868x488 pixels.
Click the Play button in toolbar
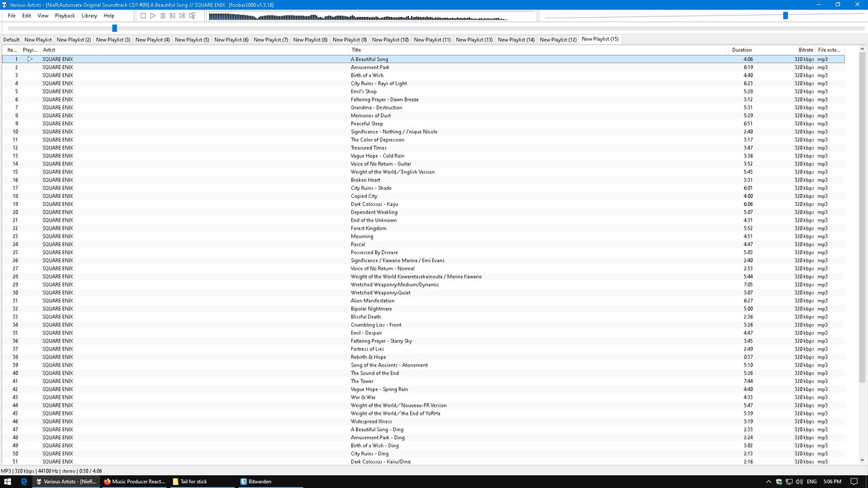coord(153,16)
